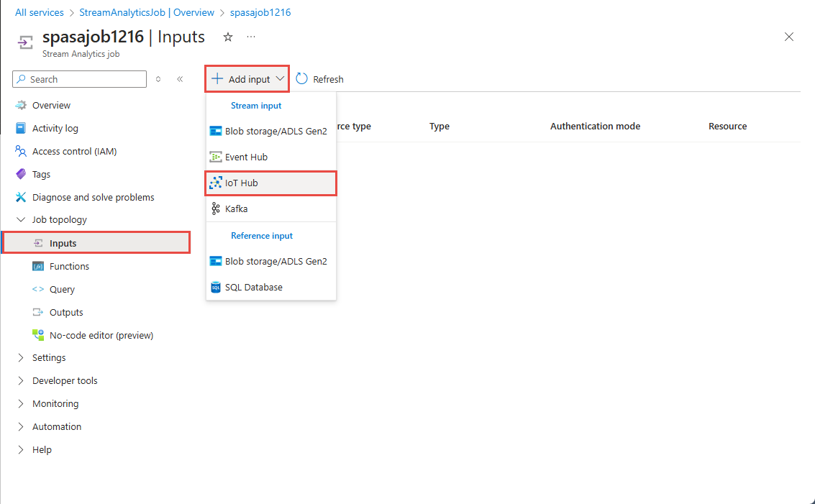The image size is (815, 504).
Task: Choose Blob storage/ADLS Gen2 under Stream input
Action: [270, 131]
